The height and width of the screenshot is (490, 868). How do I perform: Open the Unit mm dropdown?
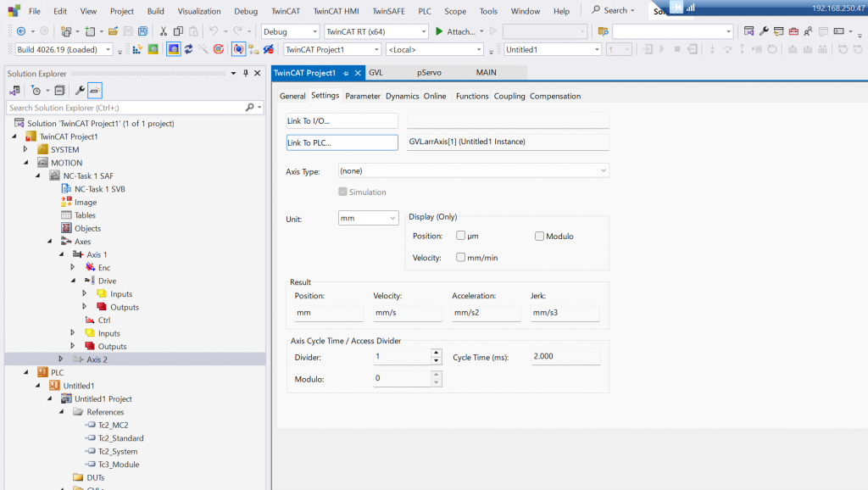point(368,218)
